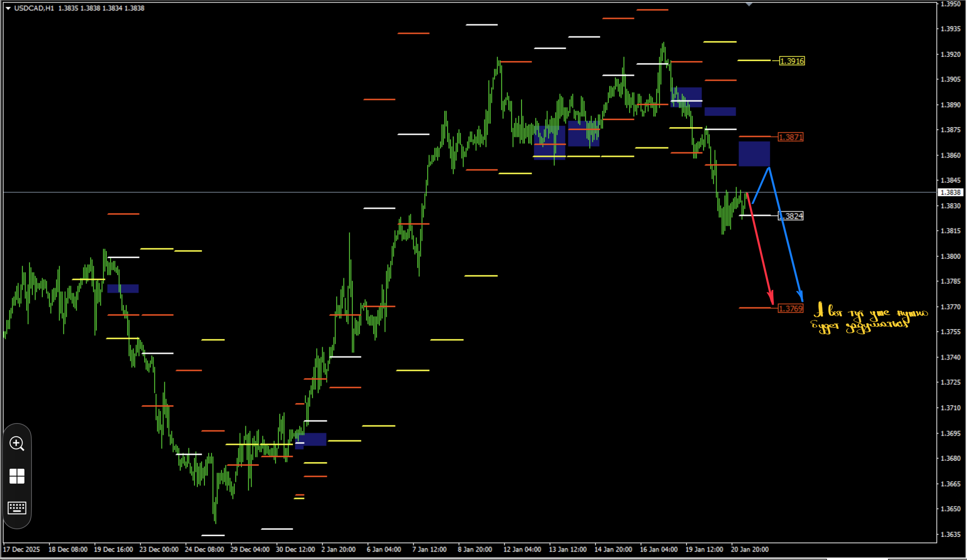Click the 1.3635 price scale value

point(951,534)
